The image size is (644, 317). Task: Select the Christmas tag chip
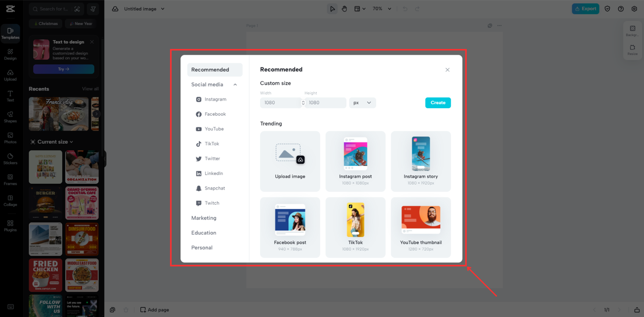[x=46, y=24]
